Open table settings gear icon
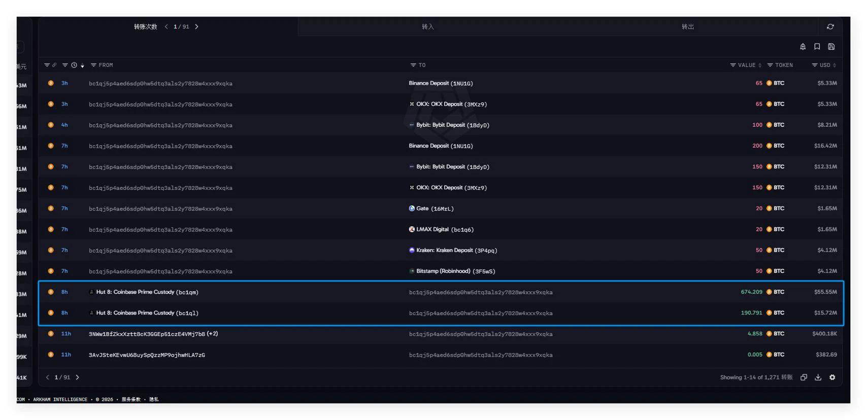Screen dimensions: 868x420 point(832,377)
